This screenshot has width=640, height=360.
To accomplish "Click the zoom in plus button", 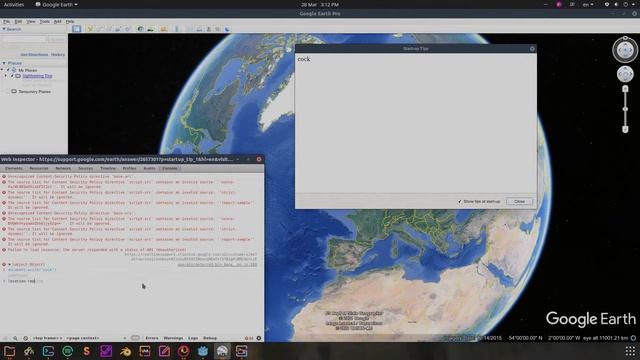I will click(625, 89).
